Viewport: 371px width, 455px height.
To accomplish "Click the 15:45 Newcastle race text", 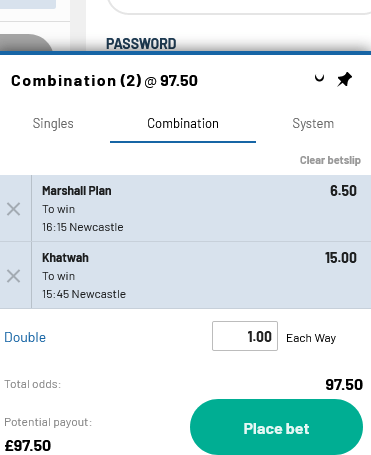I will (84, 294).
